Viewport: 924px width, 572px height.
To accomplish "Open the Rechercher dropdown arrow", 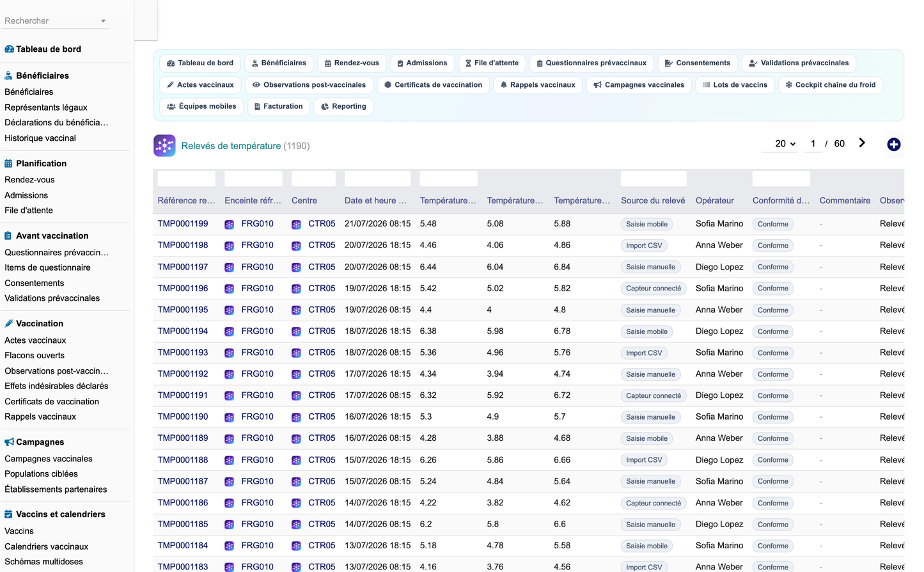I will click(103, 21).
